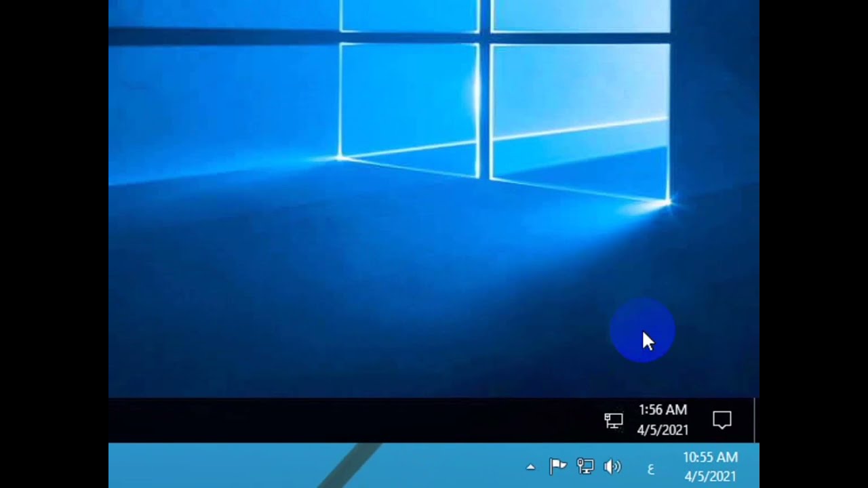
Task: Open the volume speaker icon
Action: pos(612,466)
